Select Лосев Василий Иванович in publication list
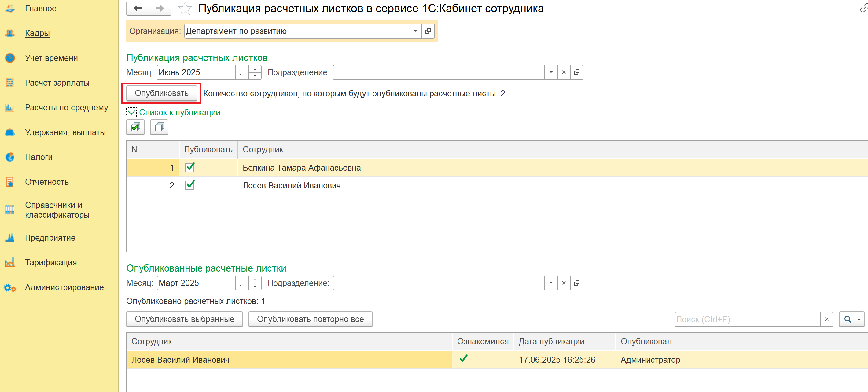 pos(497,185)
